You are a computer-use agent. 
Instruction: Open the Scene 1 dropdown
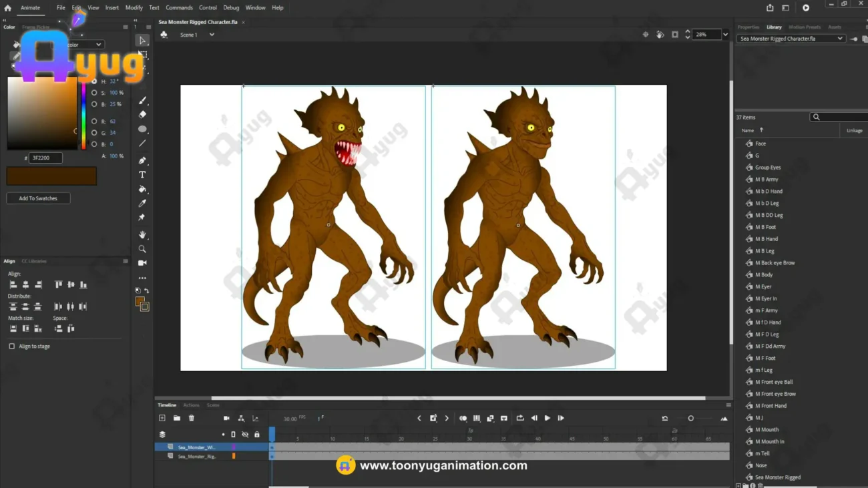pyautogui.click(x=212, y=35)
